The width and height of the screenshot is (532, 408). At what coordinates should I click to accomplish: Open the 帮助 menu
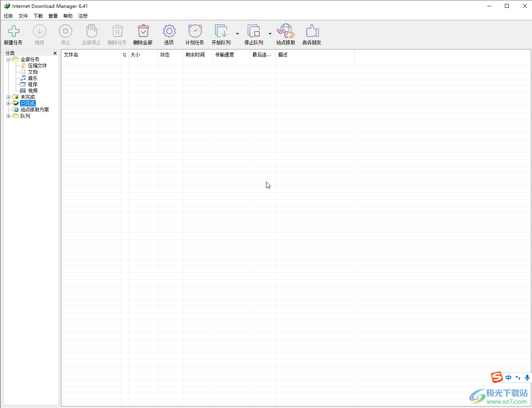[x=68, y=16]
